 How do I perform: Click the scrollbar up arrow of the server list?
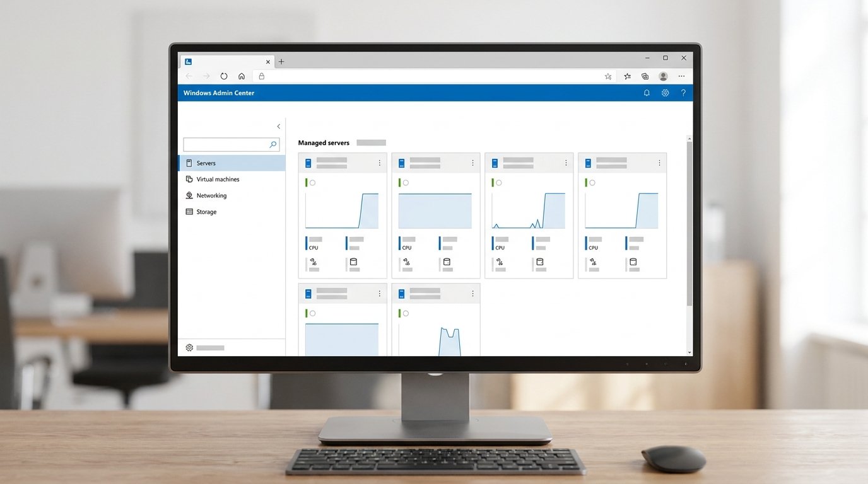689,139
